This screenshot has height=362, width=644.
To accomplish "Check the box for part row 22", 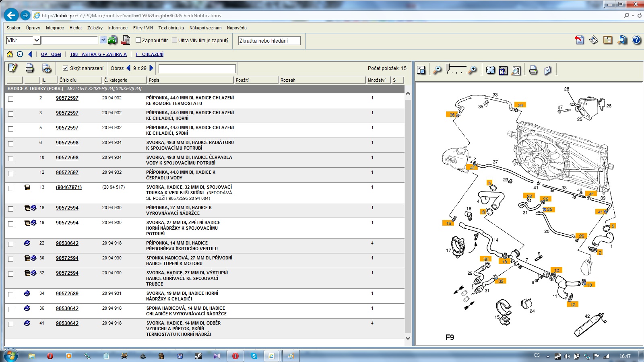I will coord(11,245).
